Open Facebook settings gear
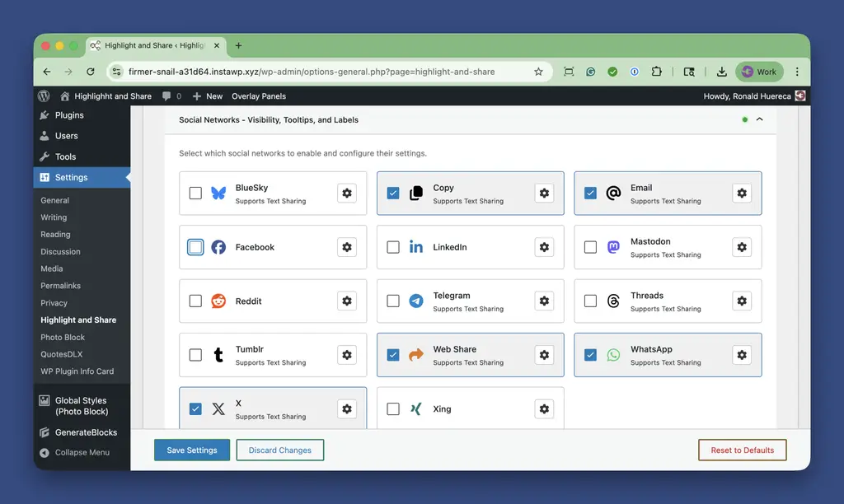The height and width of the screenshot is (504, 844). (x=347, y=247)
